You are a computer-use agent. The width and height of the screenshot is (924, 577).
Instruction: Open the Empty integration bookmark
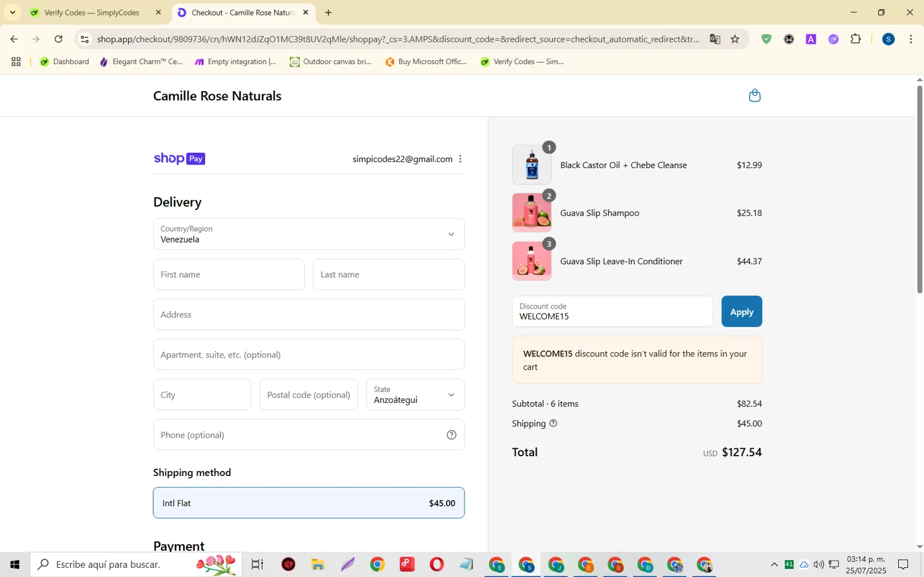tap(235, 62)
